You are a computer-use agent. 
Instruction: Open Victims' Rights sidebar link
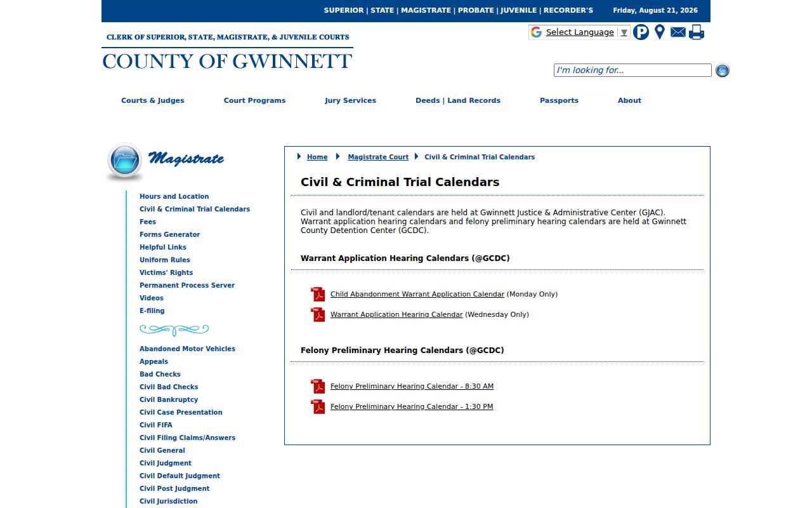(166, 273)
